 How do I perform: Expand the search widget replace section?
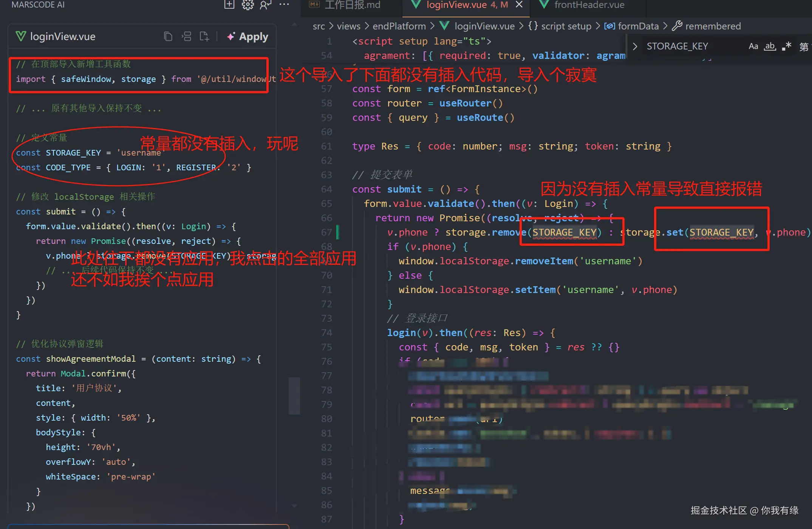pos(635,46)
